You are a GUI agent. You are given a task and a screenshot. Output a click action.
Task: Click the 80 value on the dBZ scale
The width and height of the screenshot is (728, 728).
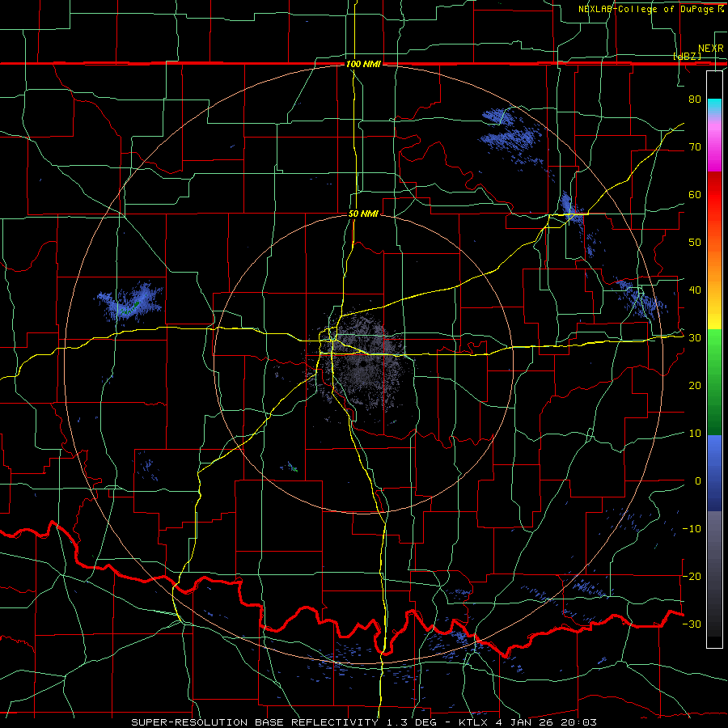click(695, 99)
